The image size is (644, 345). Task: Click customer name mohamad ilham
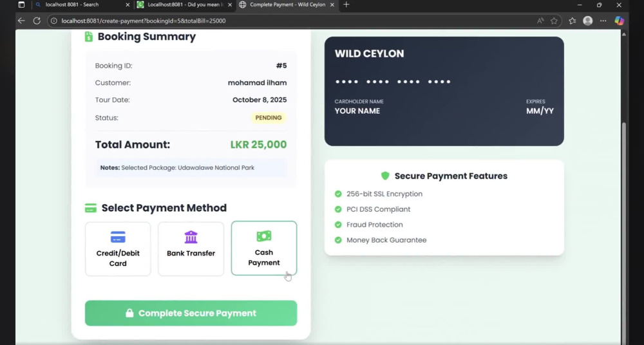click(258, 83)
